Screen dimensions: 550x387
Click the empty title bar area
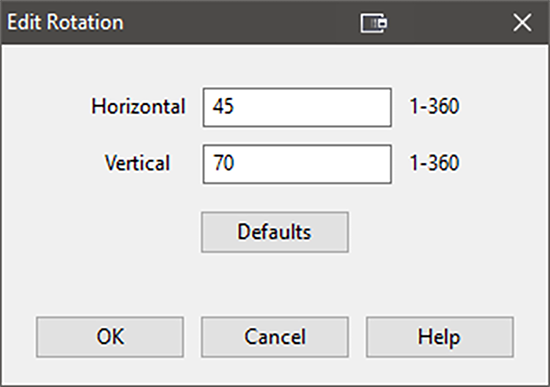click(242, 22)
